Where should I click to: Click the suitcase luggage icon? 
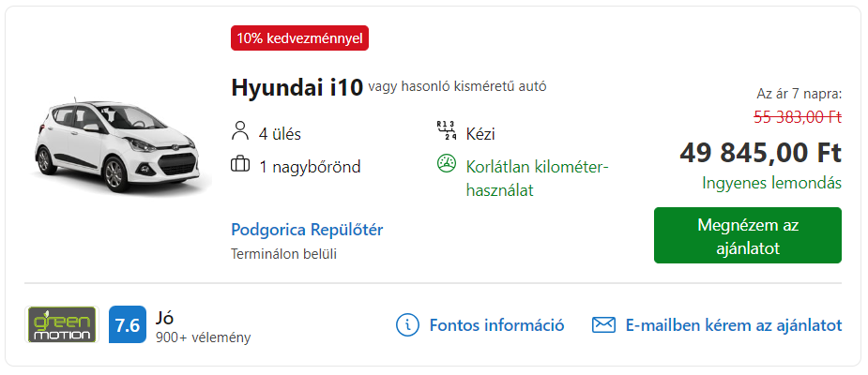coord(239,165)
